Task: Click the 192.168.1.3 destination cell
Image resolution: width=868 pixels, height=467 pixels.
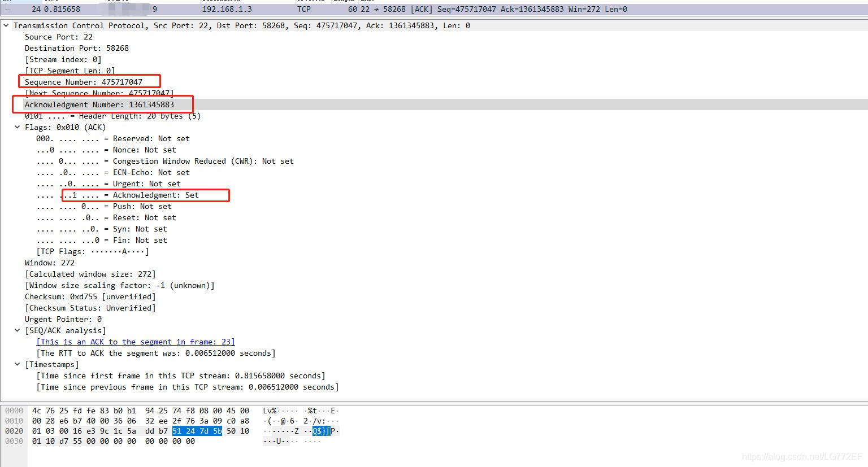Action: [x=227, y=9]
